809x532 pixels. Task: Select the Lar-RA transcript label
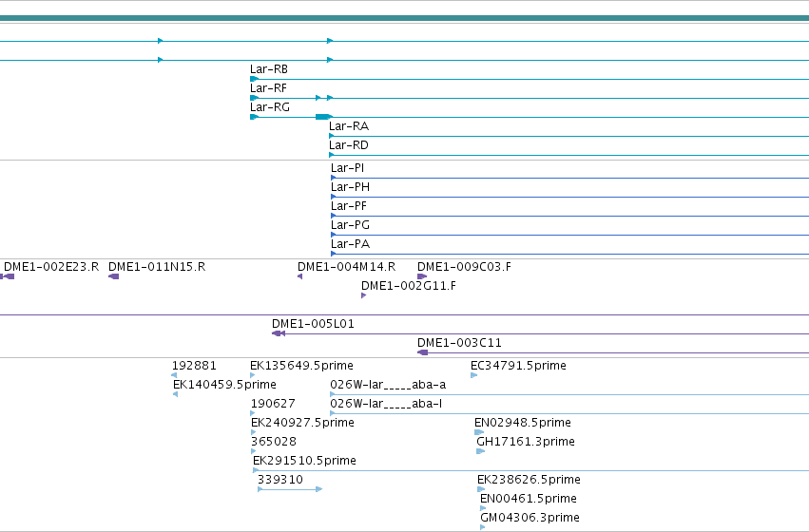pyautogui.click(x=349, y=126)
